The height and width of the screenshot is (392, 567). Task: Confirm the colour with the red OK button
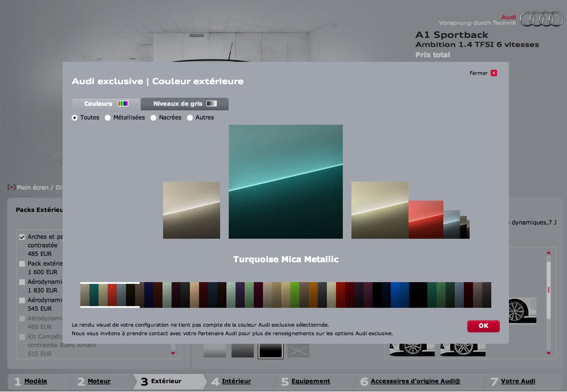pyautogui.click(x=483, y=326)
